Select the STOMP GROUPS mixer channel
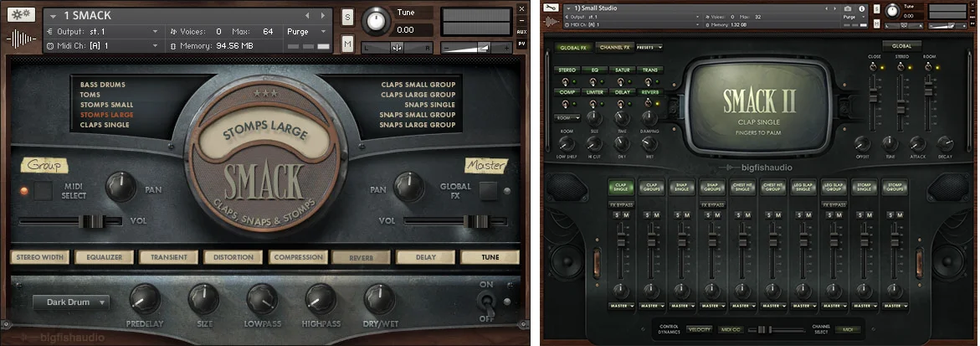The height and width of the screenshot is (346, 980). pos(894,186)
